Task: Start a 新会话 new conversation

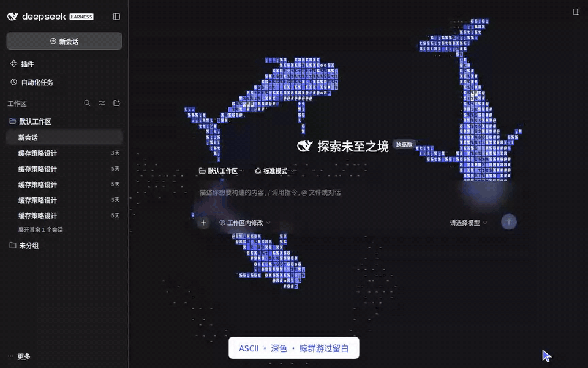Action: [x=64, y=41]
